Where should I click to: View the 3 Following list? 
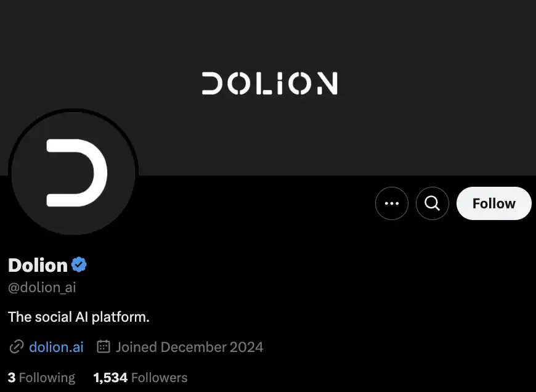tap(41, 377)
